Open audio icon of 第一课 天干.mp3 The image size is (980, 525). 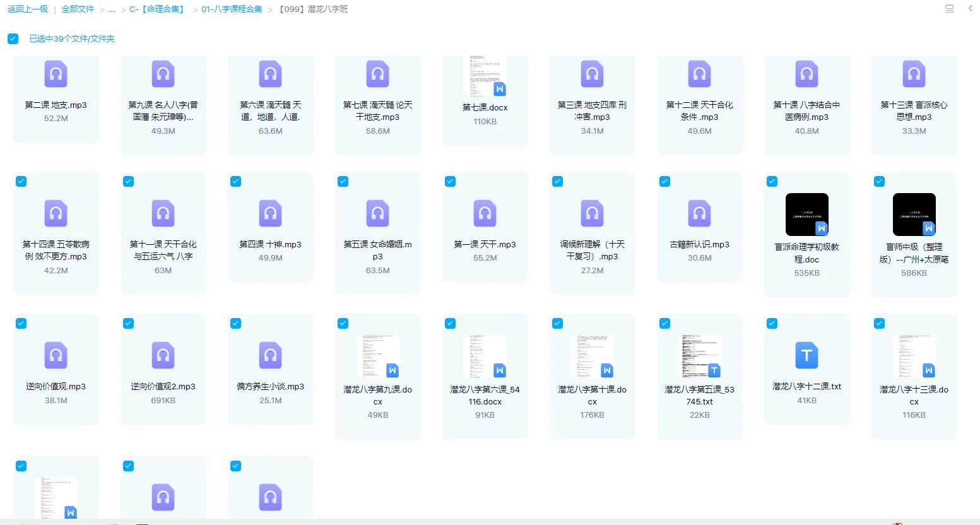(485, 213)
